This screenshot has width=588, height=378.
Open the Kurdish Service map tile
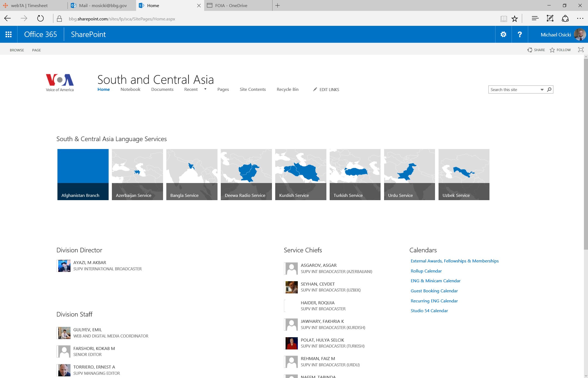coord(301,174)
